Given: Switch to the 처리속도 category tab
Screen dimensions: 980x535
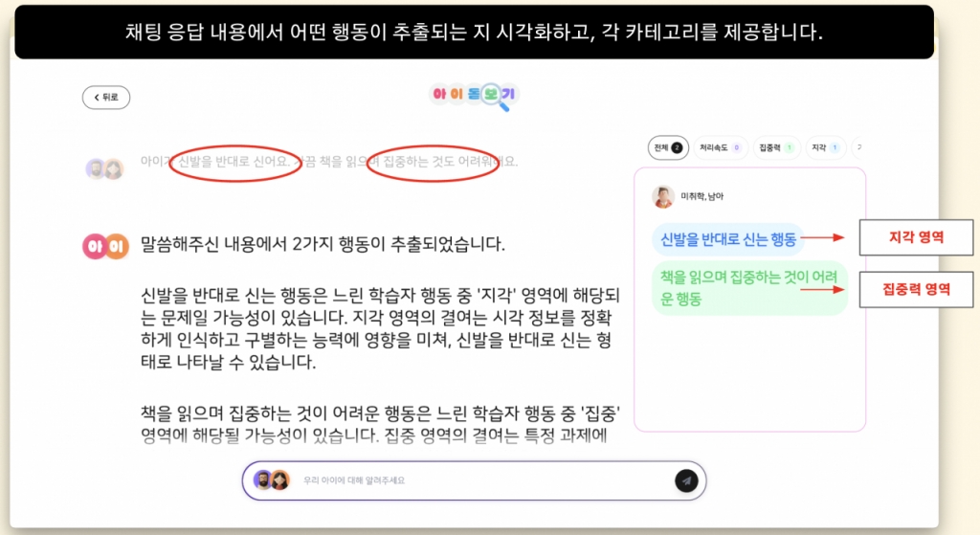Looking at the screenshot, I should pos(719,147).
